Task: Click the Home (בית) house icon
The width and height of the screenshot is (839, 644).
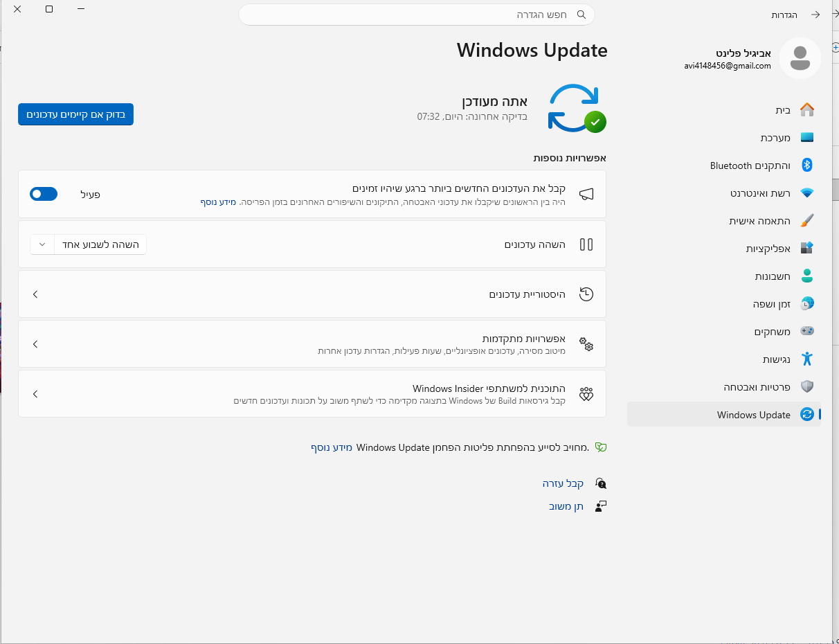Action: click(x=806, y=110)
